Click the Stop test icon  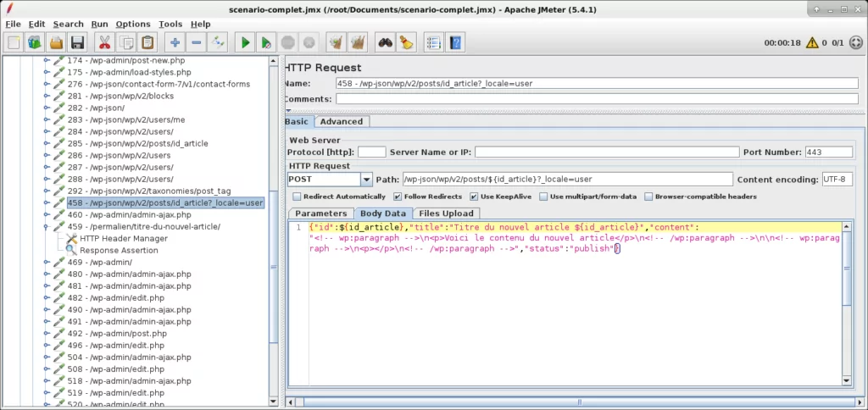(287, 42)
